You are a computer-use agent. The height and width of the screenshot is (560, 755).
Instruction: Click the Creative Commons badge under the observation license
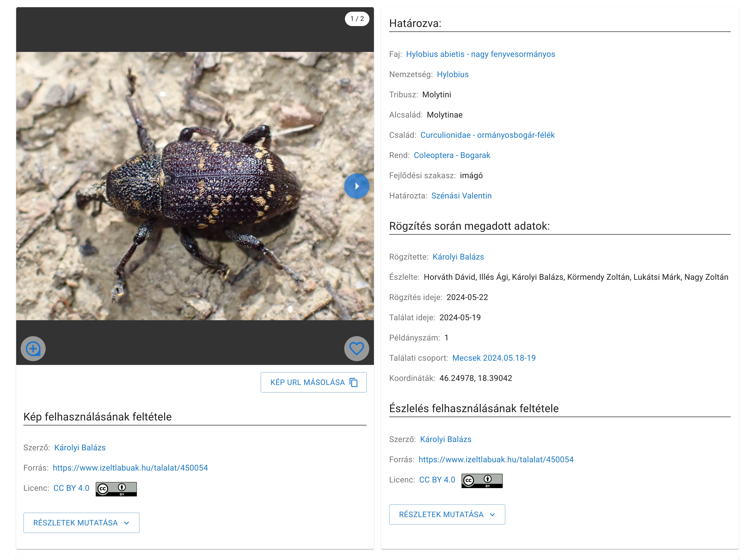click(482, 480)
